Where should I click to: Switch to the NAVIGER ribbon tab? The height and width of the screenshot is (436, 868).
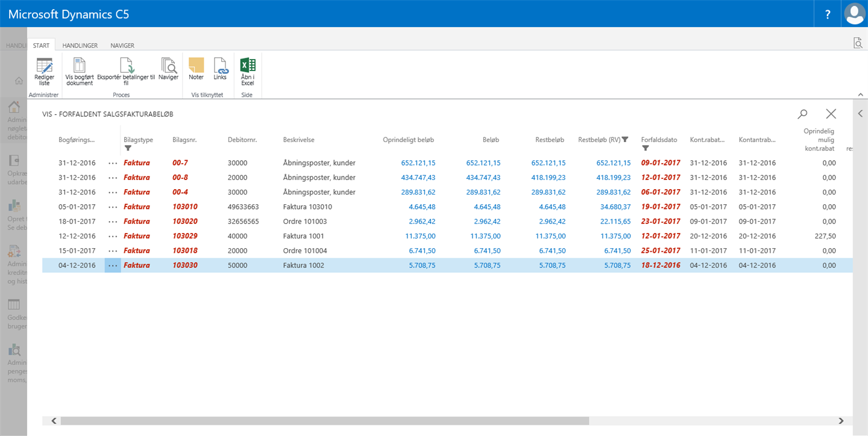[x=122, y=45]
